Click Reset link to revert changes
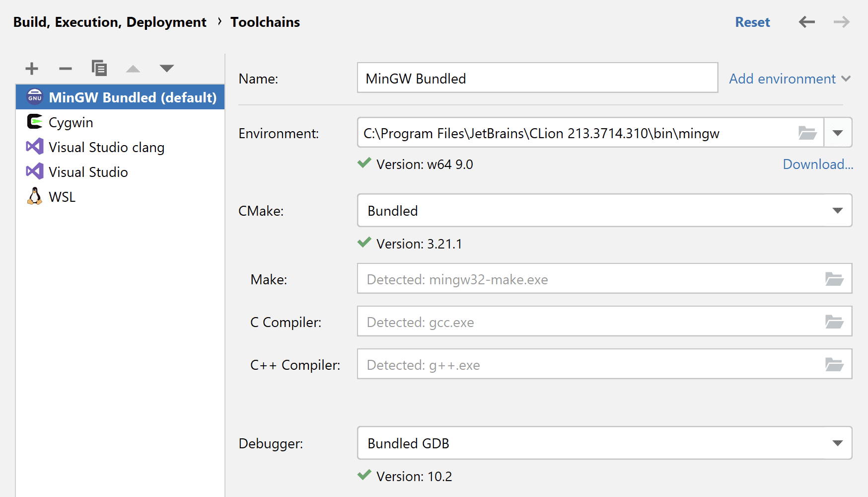Screen dimensions: 868x497 coord(752,22)
